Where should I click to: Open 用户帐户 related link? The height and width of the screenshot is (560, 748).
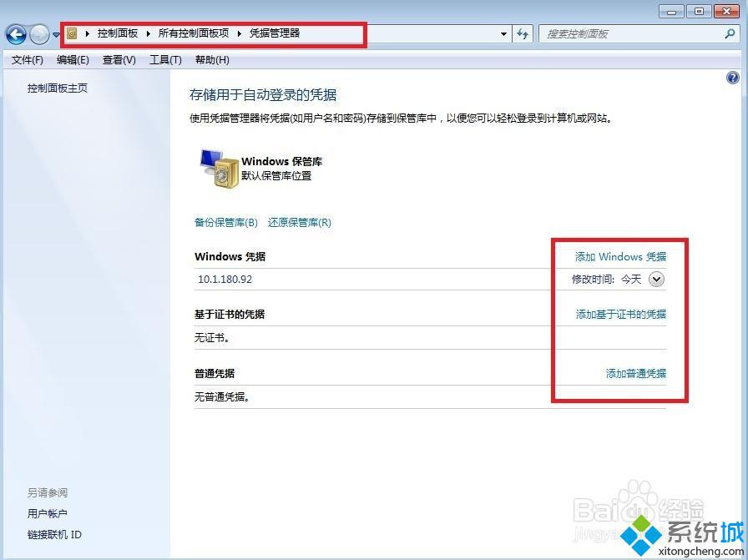pyautogui.click(x=48, y=514)
